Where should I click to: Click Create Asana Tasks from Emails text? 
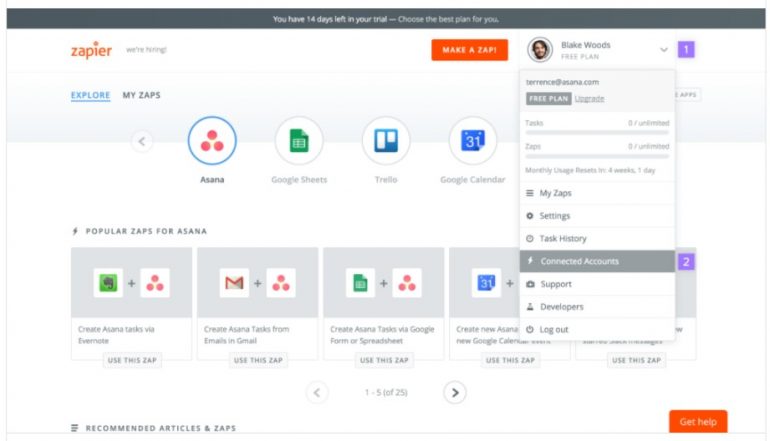247,335
